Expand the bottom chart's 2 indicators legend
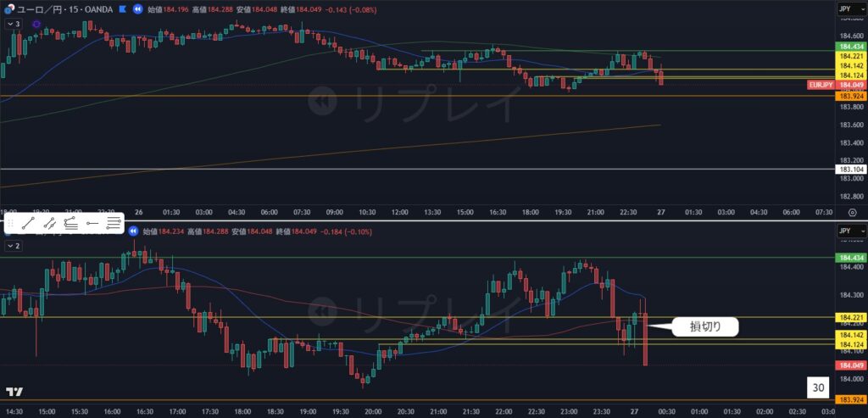 click(x=13, y=245)
